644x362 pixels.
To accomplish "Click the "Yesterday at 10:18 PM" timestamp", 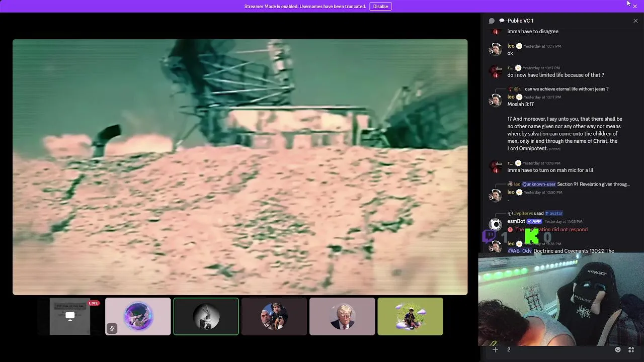I will [541, 163].
